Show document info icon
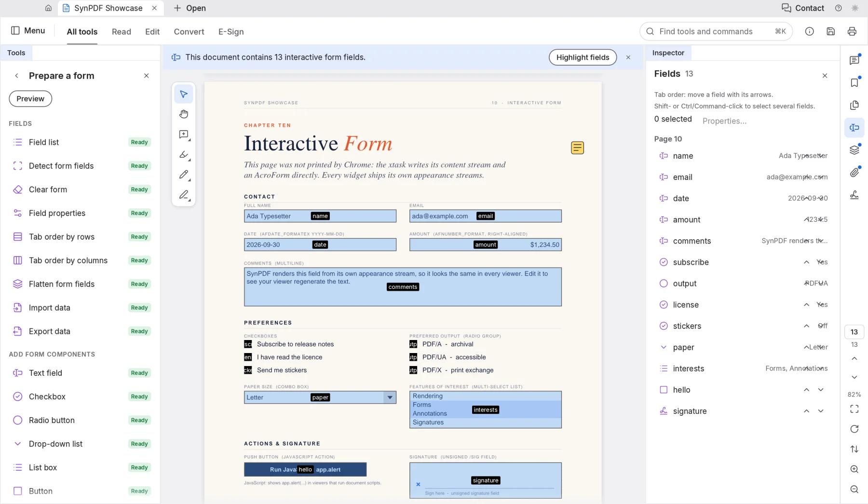Viewport: 868px width, 504px height. click(x=810, y=31)
